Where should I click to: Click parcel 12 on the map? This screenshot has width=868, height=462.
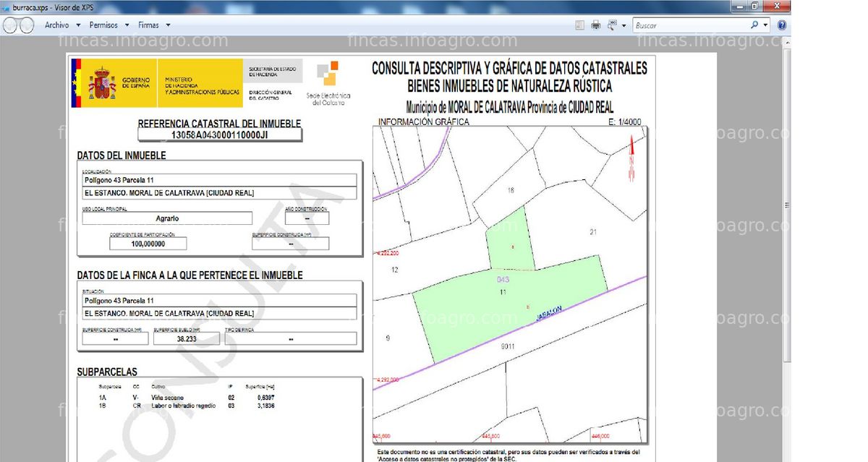pyautogui.click(x=394, y=270)
